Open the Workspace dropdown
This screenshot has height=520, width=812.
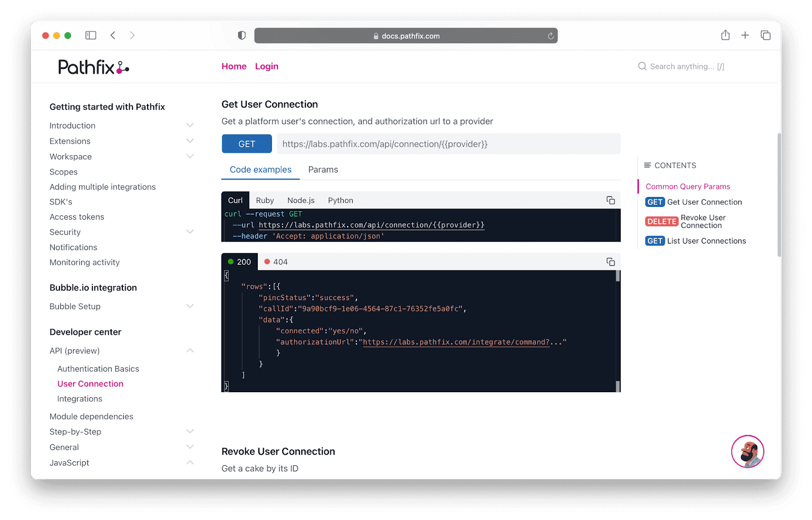point(190,156)
